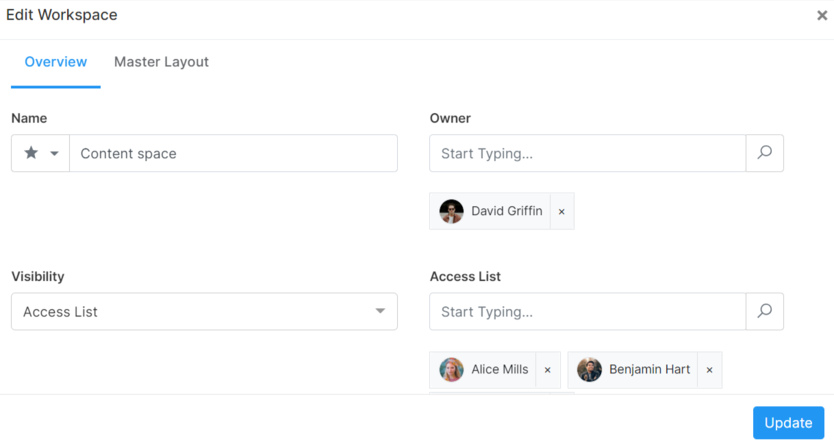The width and height of the screenshot is (834, 444).
Task: Click the David Griffin name label
Action: pos(507,212)
